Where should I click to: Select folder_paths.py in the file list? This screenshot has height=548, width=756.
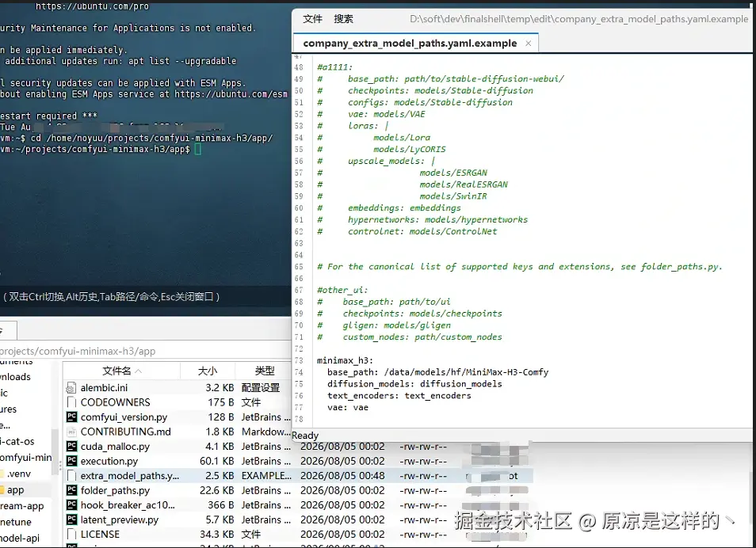(x=115, y=490)
